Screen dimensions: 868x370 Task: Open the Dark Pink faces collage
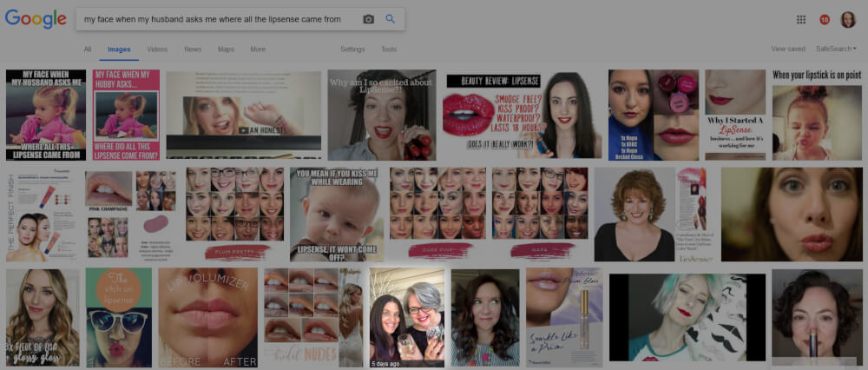[437, 215]
